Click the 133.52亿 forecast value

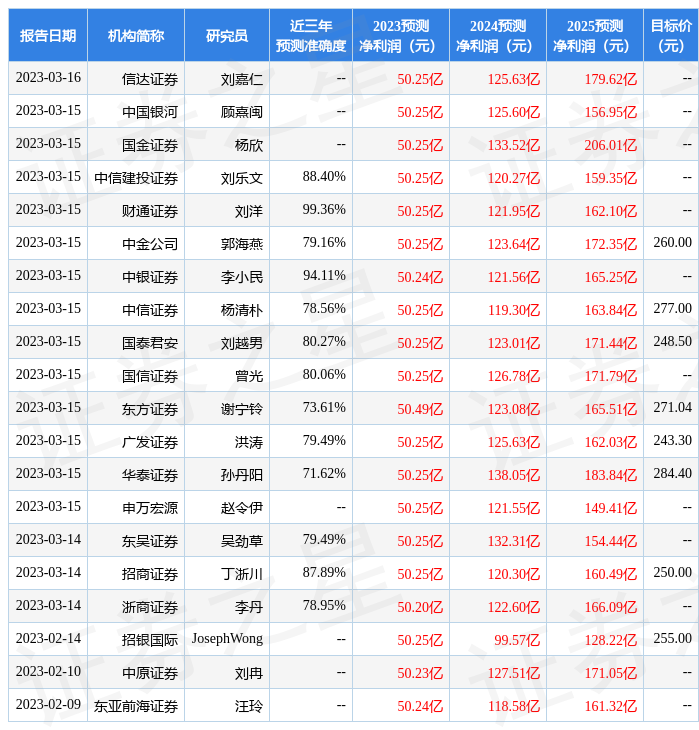514,145
